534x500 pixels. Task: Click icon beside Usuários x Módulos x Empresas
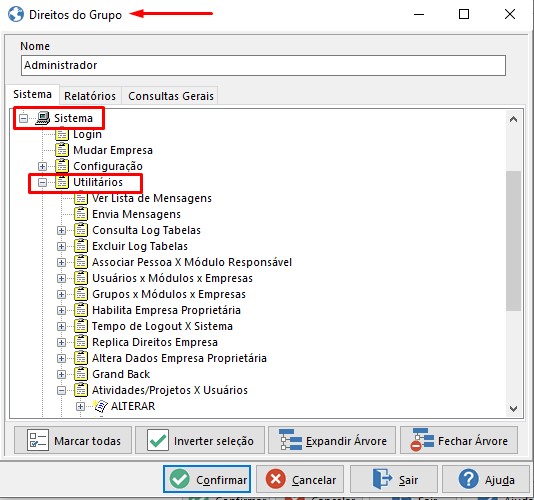point(81,278)
